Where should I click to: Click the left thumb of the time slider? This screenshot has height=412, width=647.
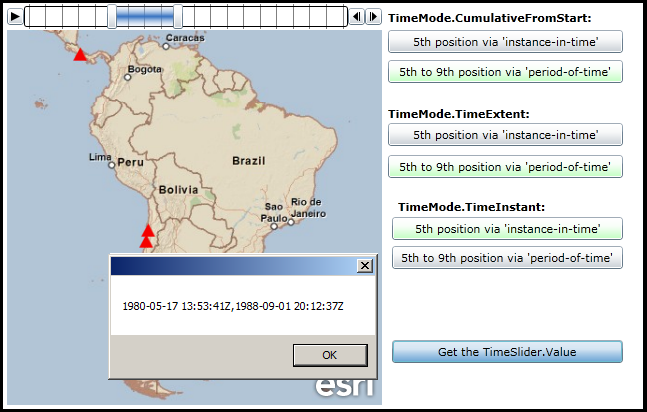tap(111, 16)
